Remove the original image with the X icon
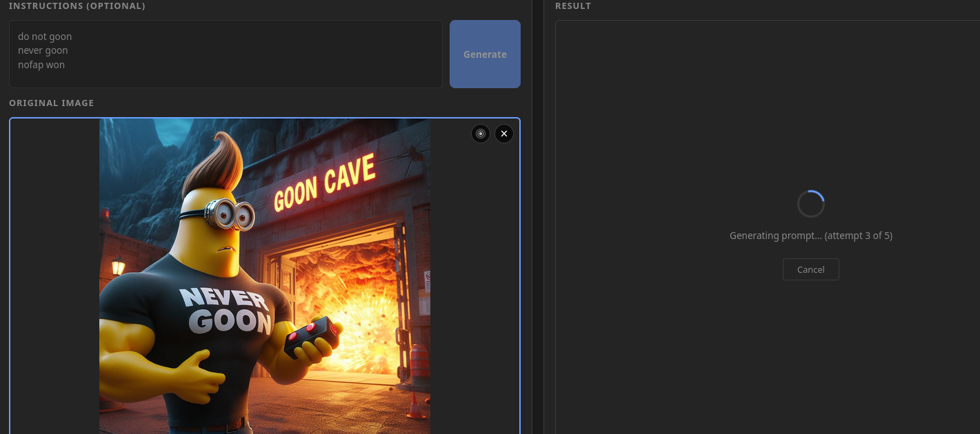 point(504,134)
